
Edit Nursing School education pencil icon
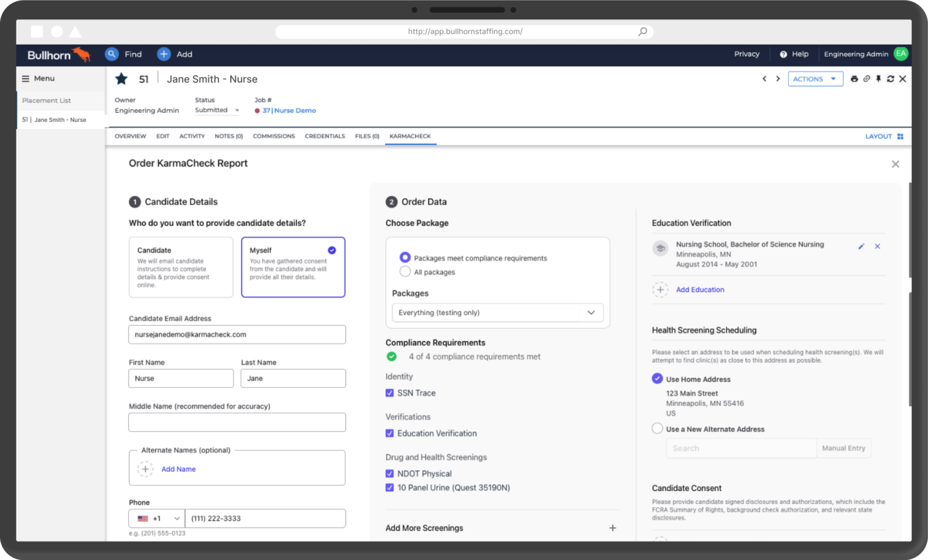click(861, 246)
